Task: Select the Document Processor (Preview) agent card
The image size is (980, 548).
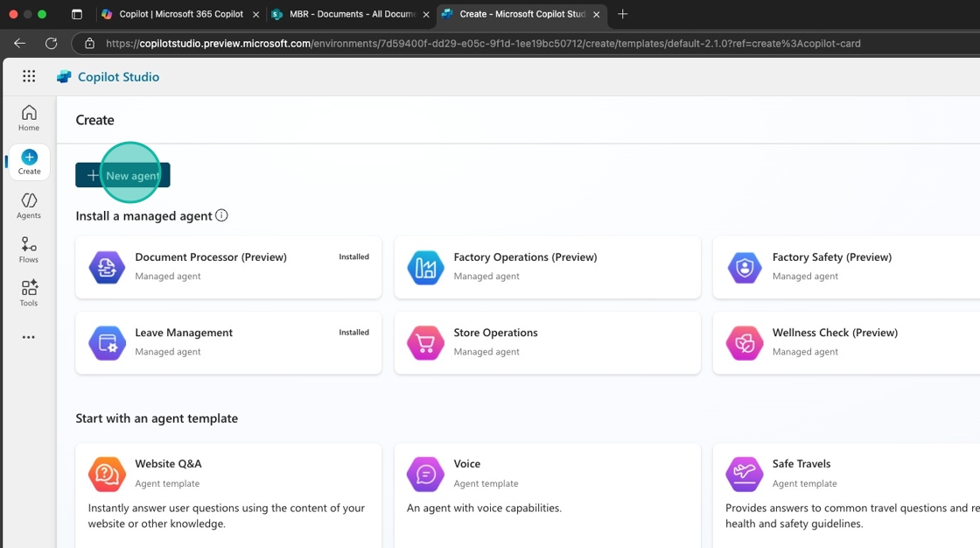Action: pos(228,267)
